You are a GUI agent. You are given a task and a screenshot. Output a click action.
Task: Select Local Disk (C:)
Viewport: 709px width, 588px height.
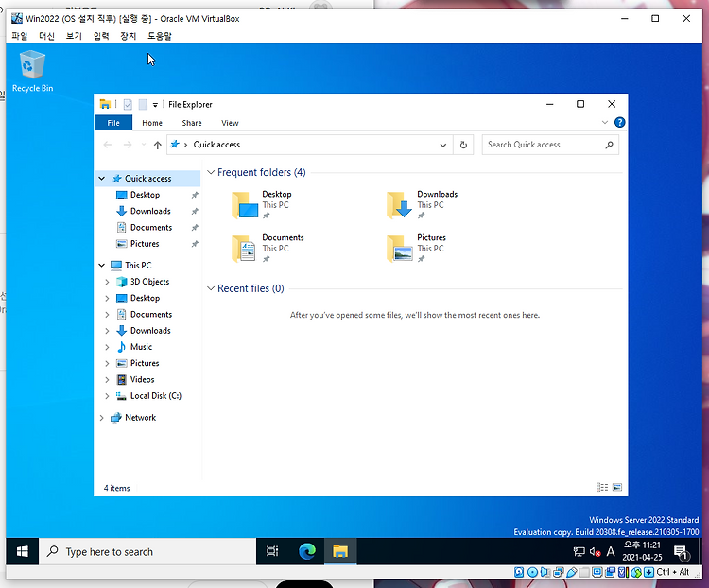coord(156,395)
